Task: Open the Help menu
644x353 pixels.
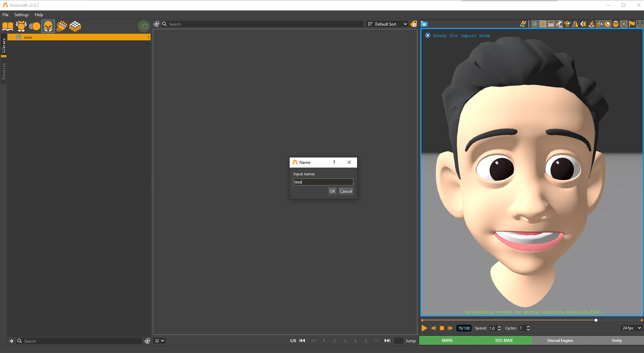Action: click(x=39, y=15)
